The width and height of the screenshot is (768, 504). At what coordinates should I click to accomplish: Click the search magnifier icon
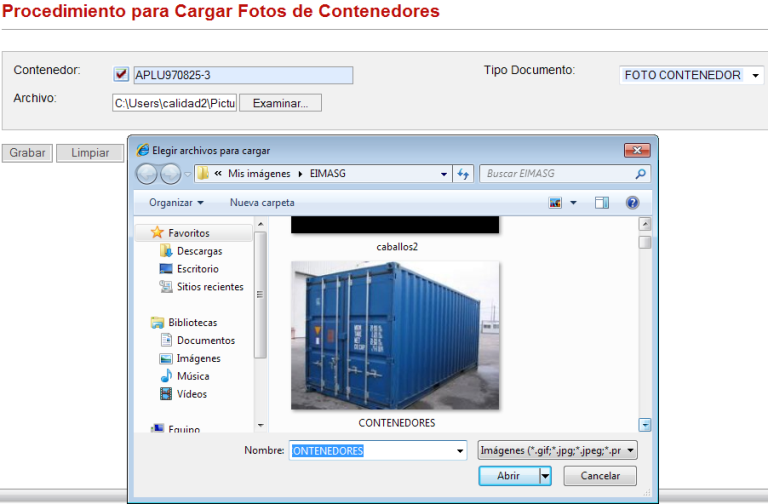[641, 174]
